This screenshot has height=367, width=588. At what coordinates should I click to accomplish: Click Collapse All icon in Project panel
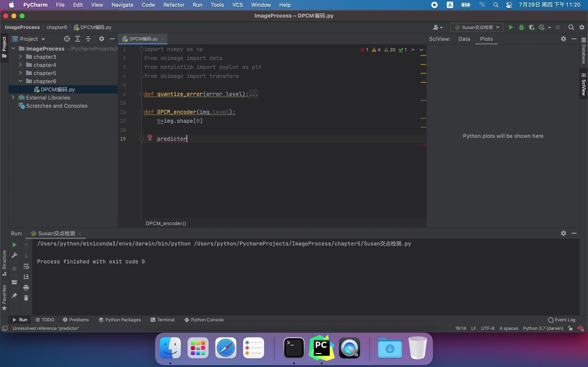click(88, 39)
